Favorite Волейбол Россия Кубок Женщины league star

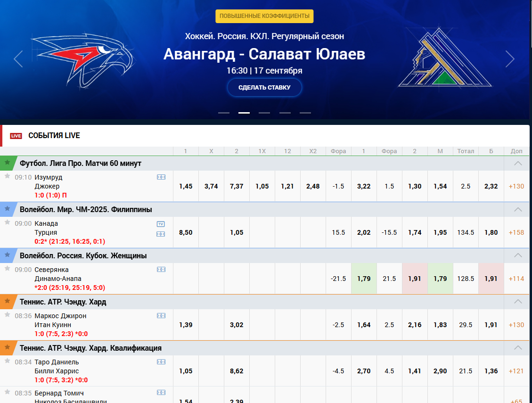(x=7, y=255)
